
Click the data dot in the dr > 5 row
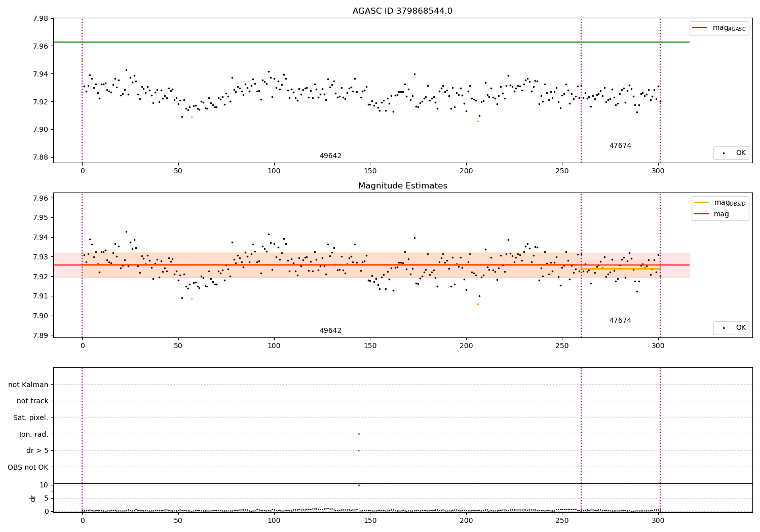coord(359,450)
